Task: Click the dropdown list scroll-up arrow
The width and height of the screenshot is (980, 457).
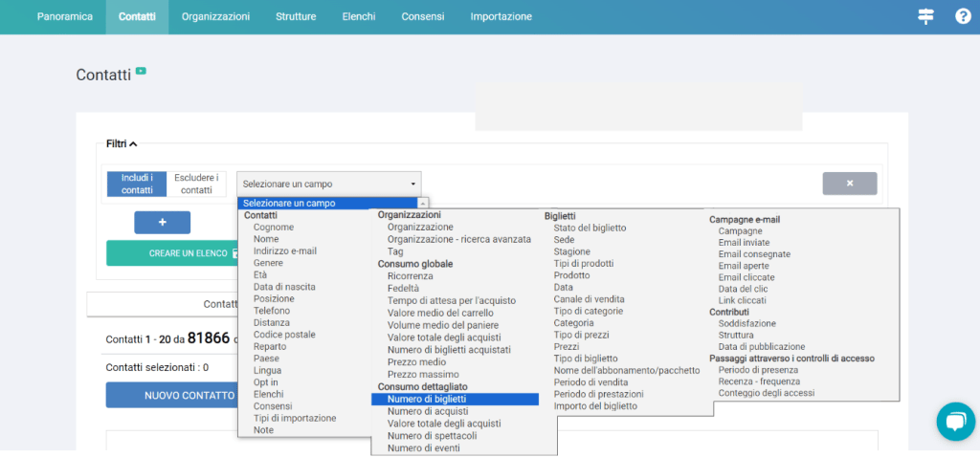Action: point(423,204)
